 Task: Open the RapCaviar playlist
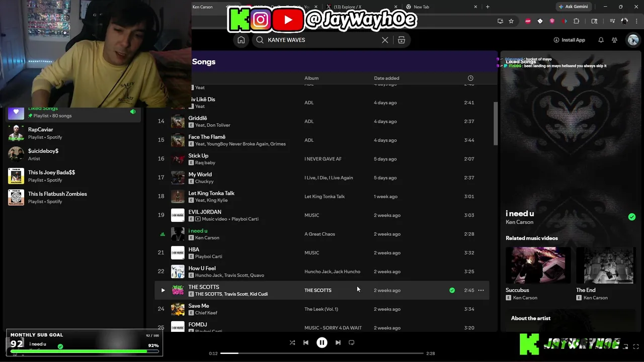click(73, 133)
